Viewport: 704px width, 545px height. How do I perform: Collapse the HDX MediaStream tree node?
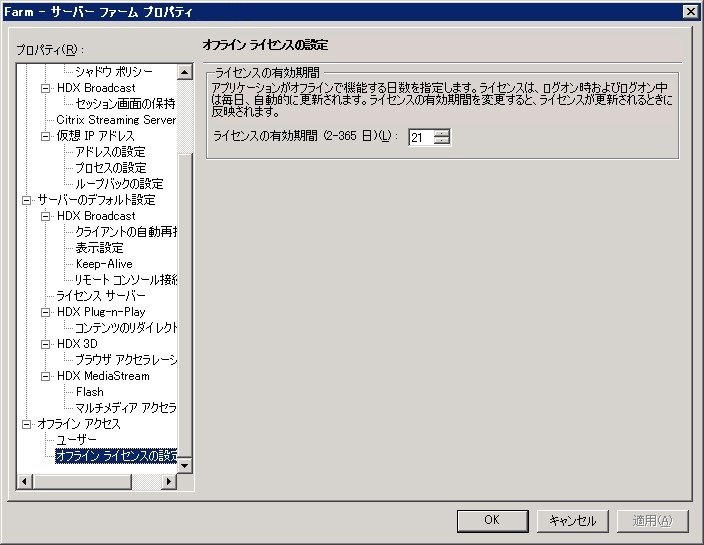point(46,376)
